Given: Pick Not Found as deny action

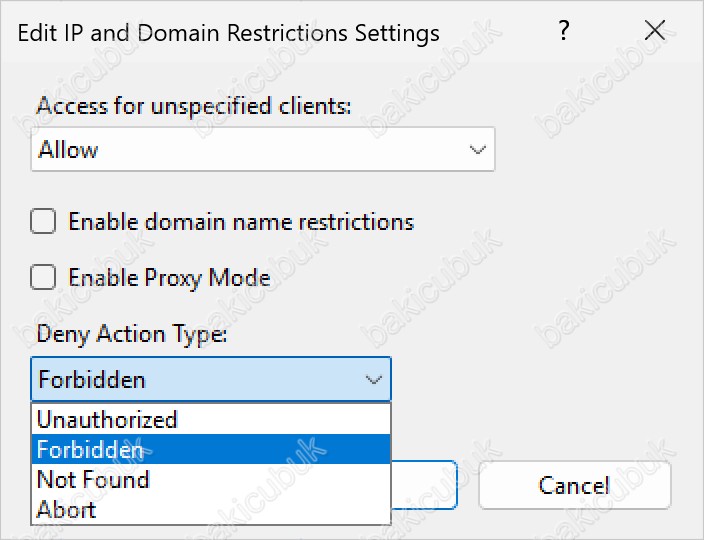Looking at the screenshot, I should click(x=211, y=479).
